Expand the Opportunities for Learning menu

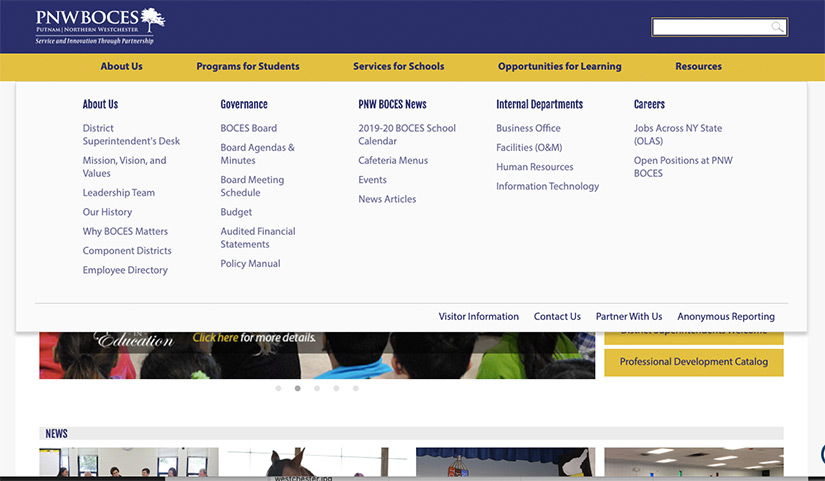coord(559,66)
